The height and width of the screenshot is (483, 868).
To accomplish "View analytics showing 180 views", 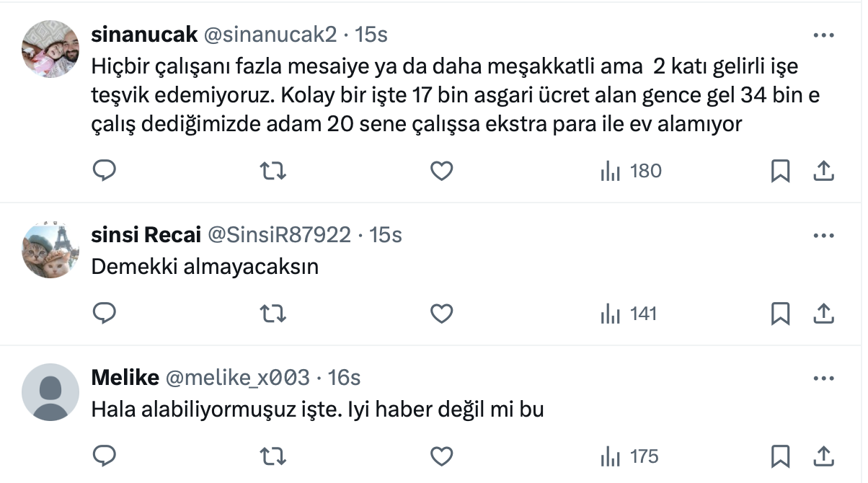I will [631, 171].
